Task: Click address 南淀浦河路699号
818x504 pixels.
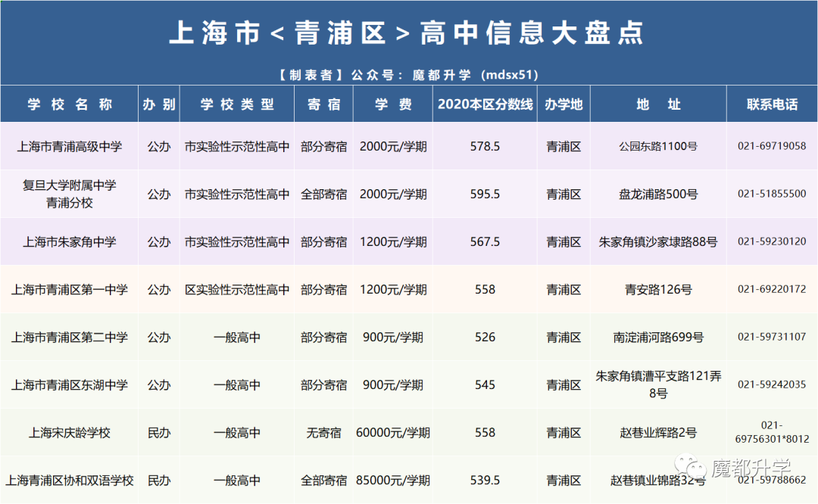Action: (658, 338)
